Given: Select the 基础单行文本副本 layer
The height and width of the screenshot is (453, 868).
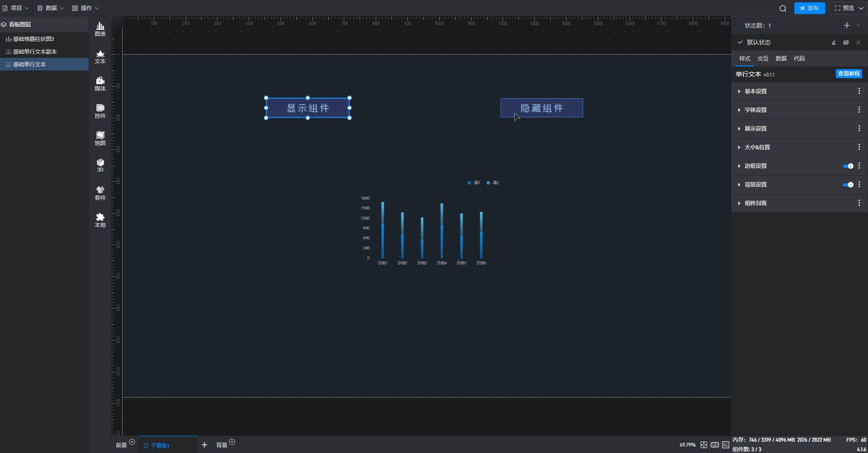Looking at the screenshot, I should click(x=44, y=52).
